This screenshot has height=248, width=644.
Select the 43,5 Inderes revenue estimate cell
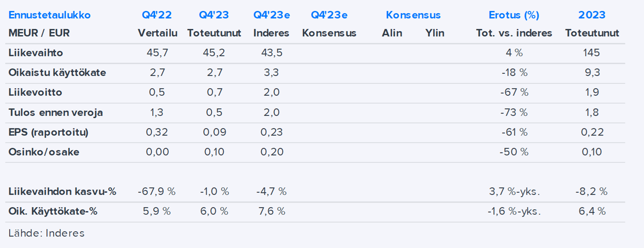coord(272,53)
